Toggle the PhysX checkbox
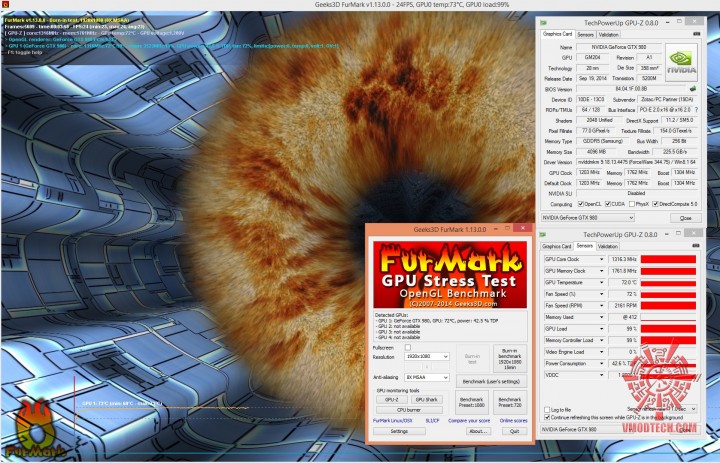 pos(632,204)
